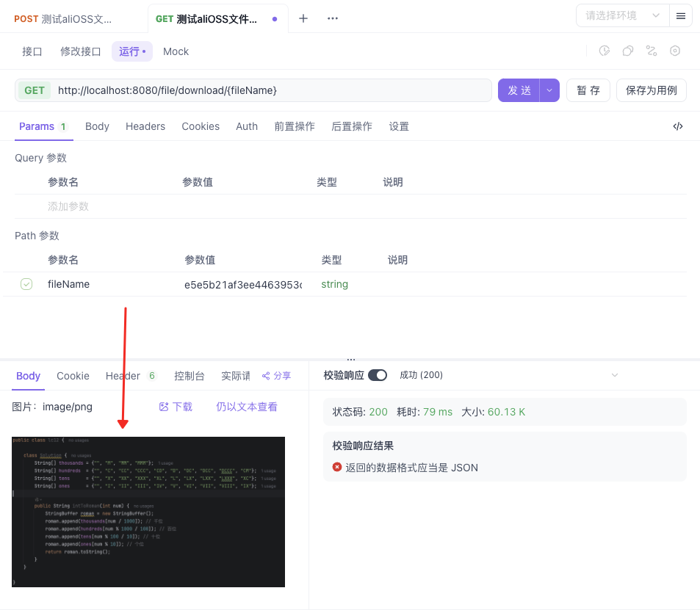This screenshot has width=700, height=610.
Task: Click inside the request URL input field
Action: pyautogui.click(x=272, y=90)
